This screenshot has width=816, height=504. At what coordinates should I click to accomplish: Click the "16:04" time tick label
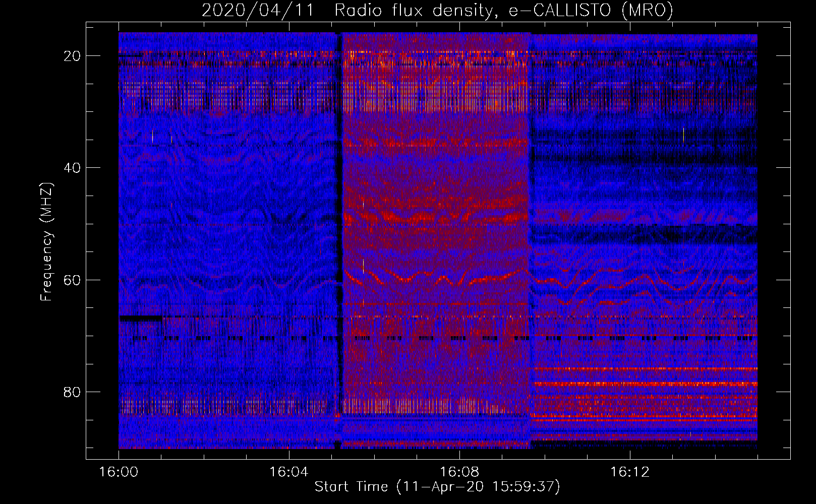click(x=289, y=472)
